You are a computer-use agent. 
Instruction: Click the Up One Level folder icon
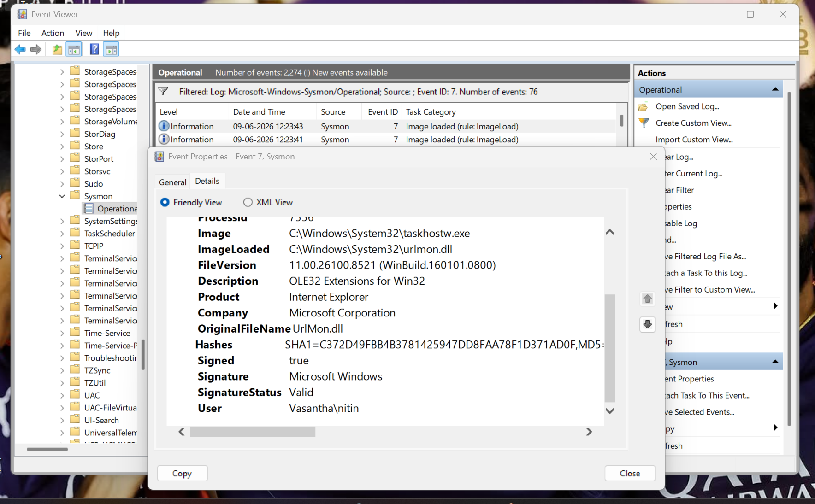click(x=57, y=49)
